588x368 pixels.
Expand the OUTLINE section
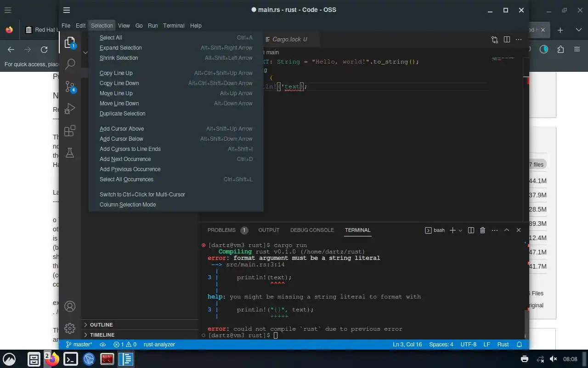point(140,325)
